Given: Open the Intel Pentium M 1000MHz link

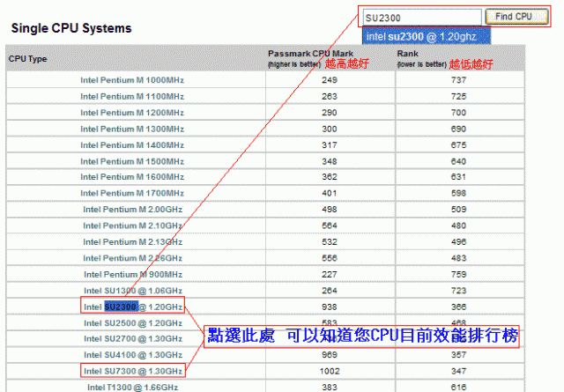Looking at the screenshot, I should coord(132,80).
